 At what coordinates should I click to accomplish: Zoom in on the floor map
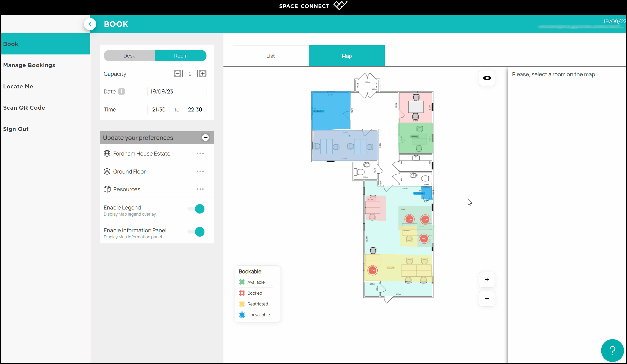point(487,280)
